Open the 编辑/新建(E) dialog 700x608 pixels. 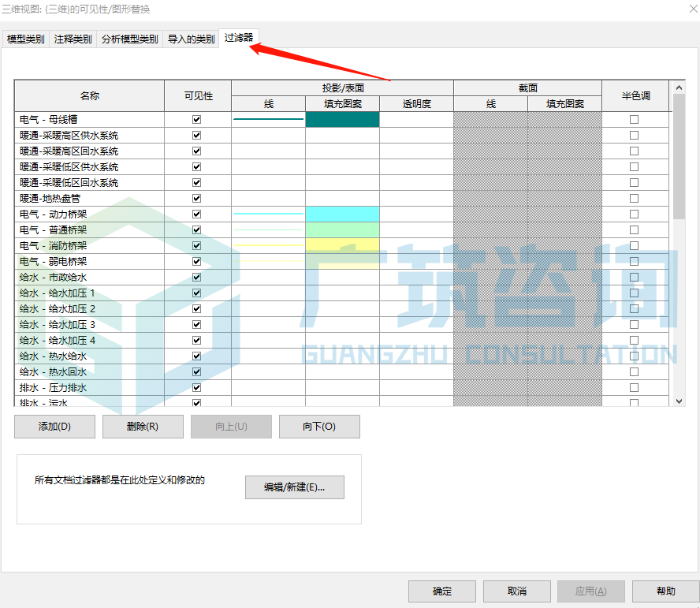(x=294, y=487)
